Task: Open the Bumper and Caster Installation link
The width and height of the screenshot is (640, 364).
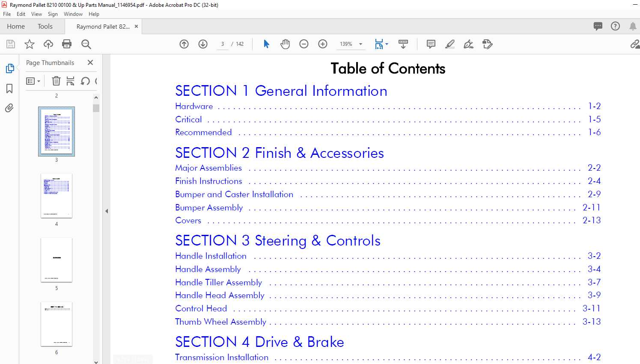Action: click(x=234, y=194)
